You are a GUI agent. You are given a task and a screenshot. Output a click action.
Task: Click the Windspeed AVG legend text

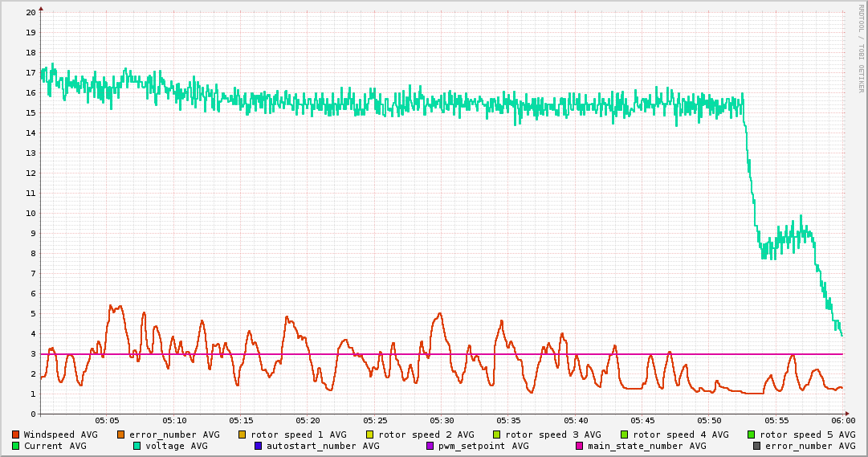coord(60,435)
